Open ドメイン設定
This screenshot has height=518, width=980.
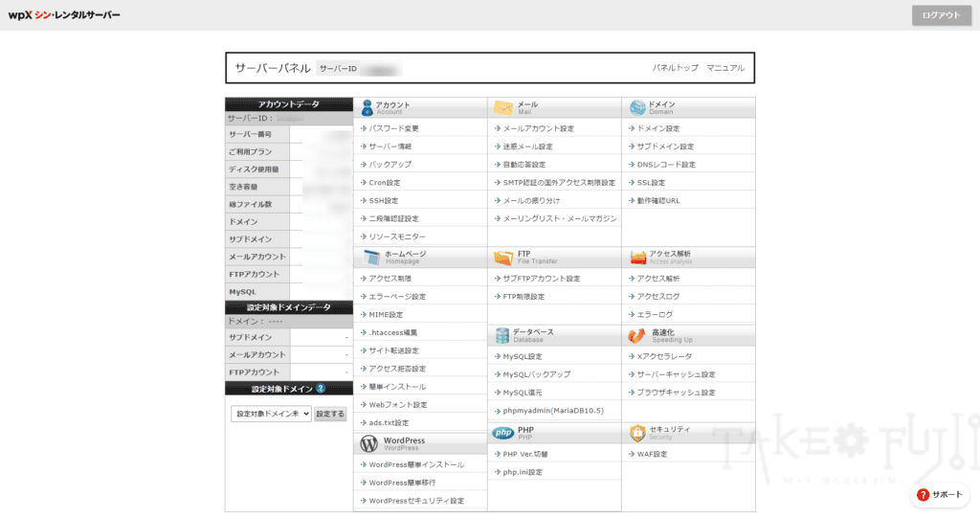click(658, 128)
